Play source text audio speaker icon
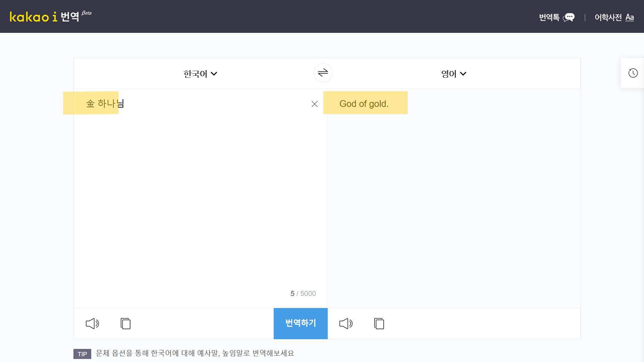644x362 pixels. click(x=92, y=323)
